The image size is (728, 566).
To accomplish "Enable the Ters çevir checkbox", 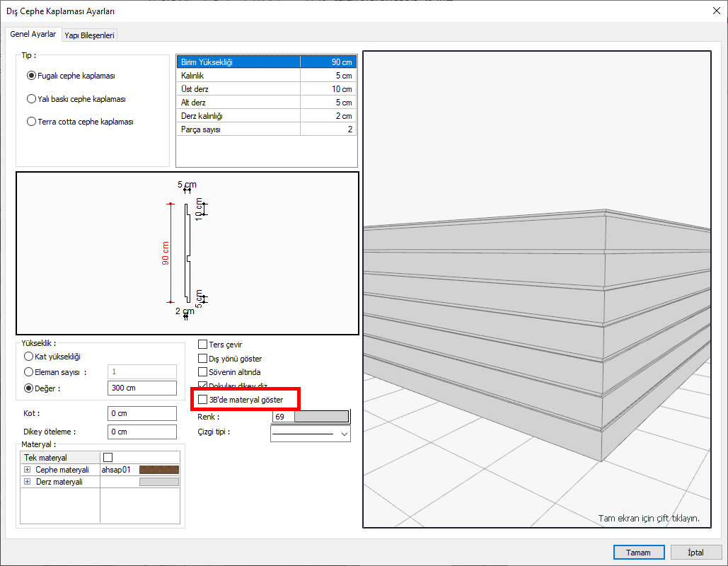I will click(x=203, y=345).
